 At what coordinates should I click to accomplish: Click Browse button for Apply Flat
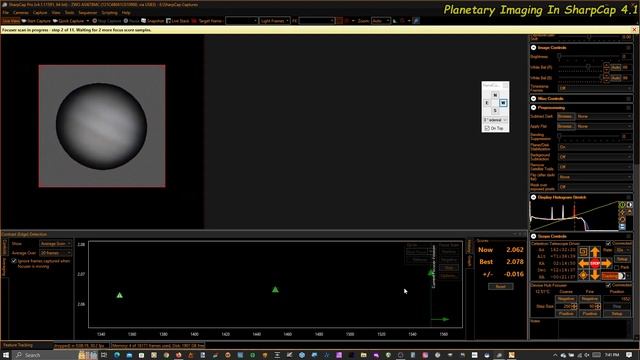(x=565, y=127)
